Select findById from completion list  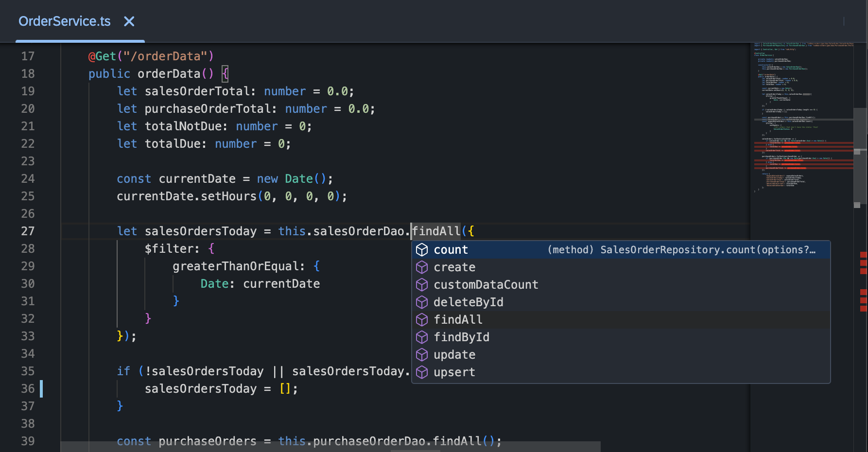(621, 337)
